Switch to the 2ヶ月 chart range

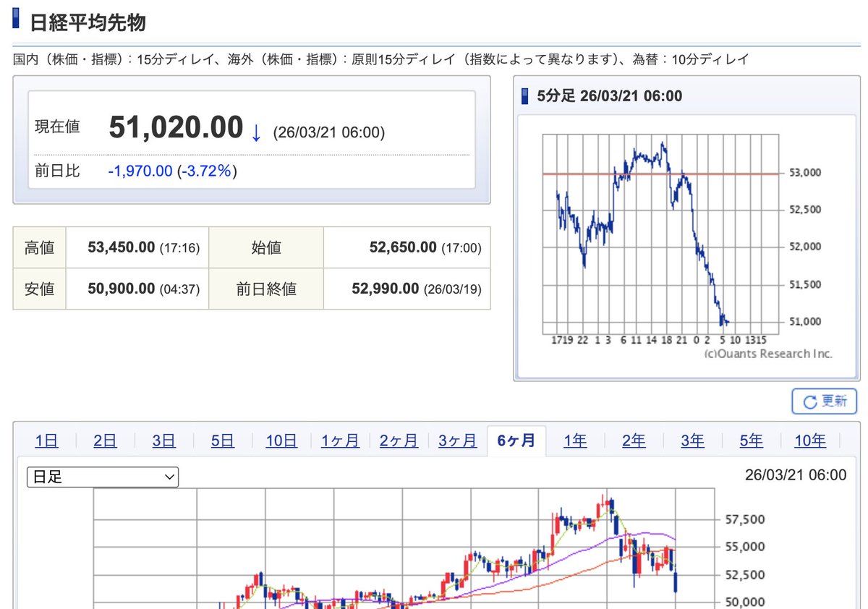click(x=399, y=440)
